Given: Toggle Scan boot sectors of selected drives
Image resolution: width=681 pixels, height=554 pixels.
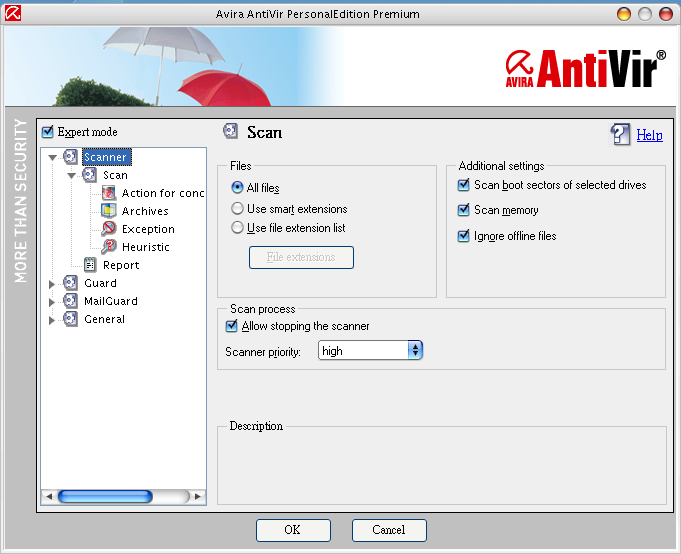Looking at the screenshot, I should [x=463, y=185].
